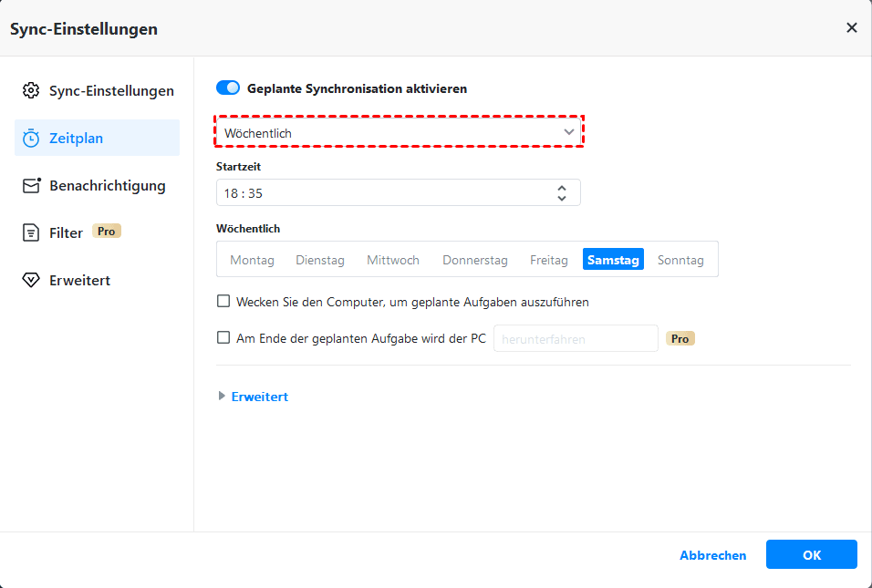Click the envelope icon for Benachrichtigung
872x588 pixels.
[32, 186]
